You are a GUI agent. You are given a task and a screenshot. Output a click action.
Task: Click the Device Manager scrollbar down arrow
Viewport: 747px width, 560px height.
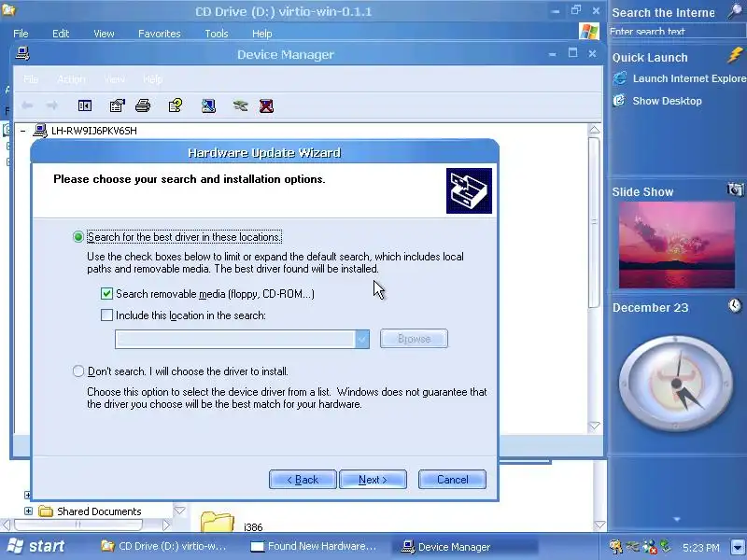point(594,426)
